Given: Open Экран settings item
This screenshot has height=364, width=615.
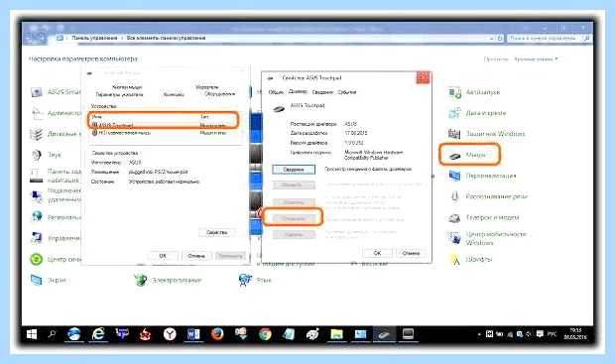Looking at the screenshot, I should (x=48, y=280).
